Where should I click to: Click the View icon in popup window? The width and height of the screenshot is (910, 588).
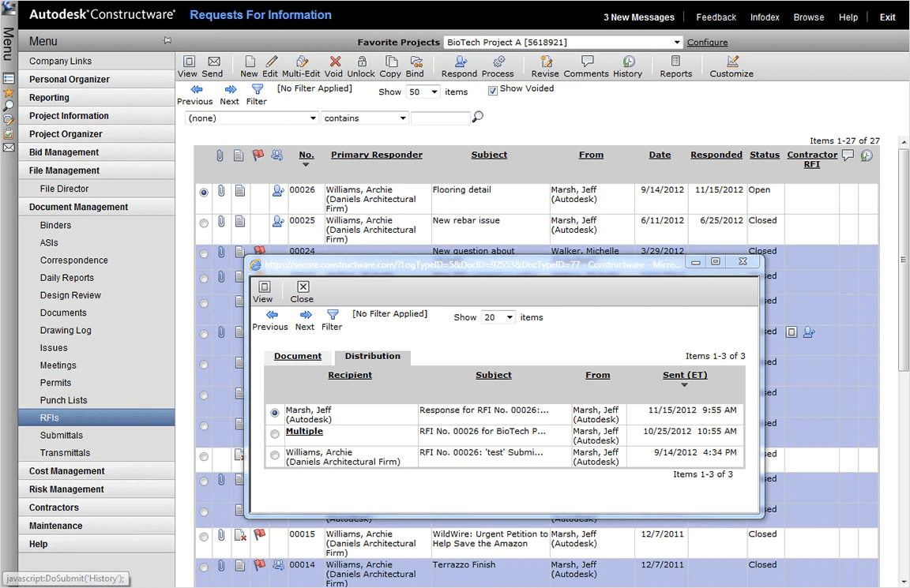point(264,287)
